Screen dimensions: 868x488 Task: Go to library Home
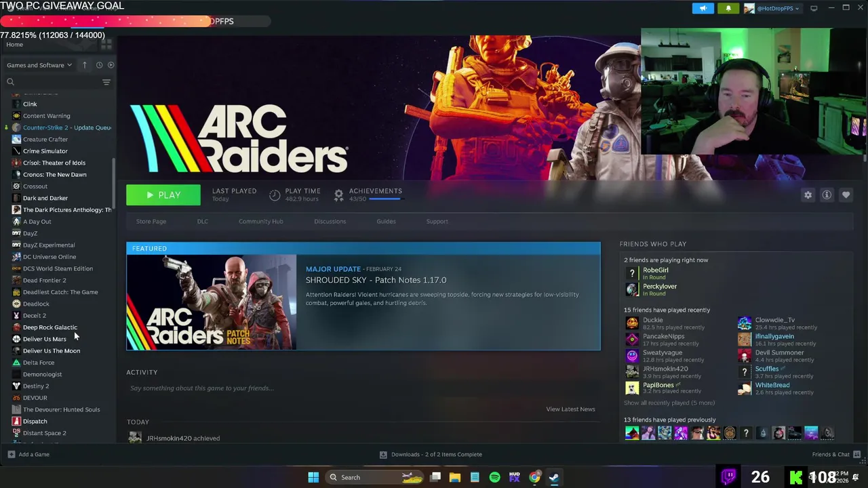pyautogui.click(x=14, y=44)
